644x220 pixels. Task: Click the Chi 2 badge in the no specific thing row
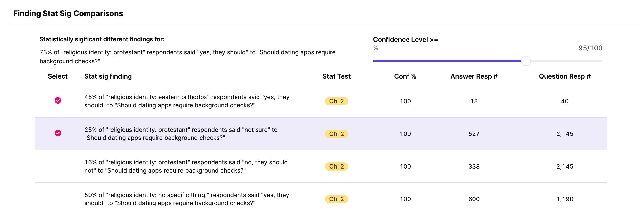337,199
